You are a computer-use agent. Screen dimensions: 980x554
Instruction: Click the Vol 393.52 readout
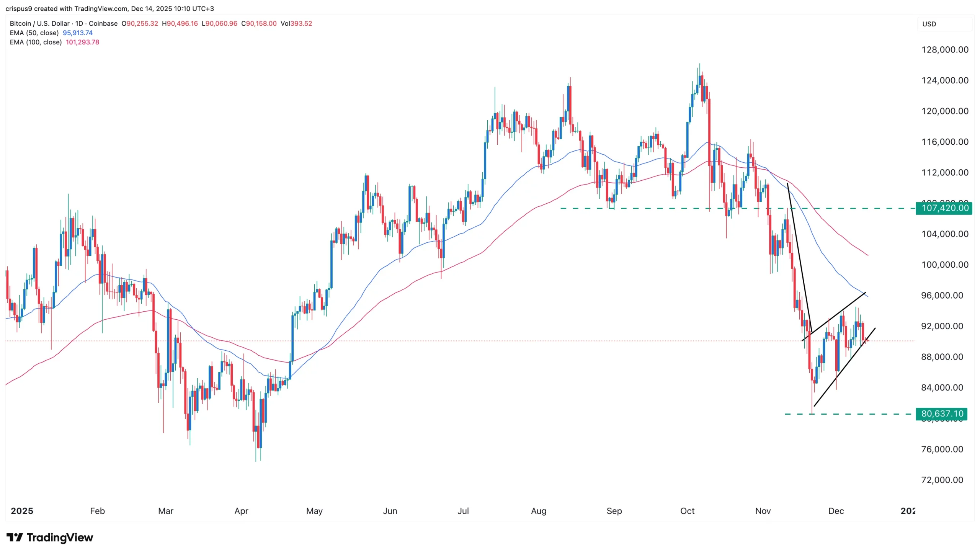[x=296, y=23]
